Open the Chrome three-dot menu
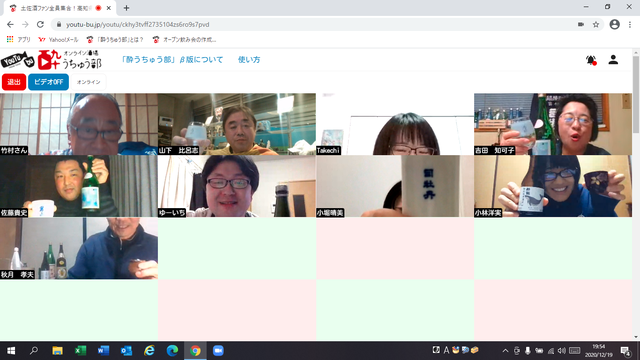This screenshot has height=360, width=640. [x=630, y=24]
